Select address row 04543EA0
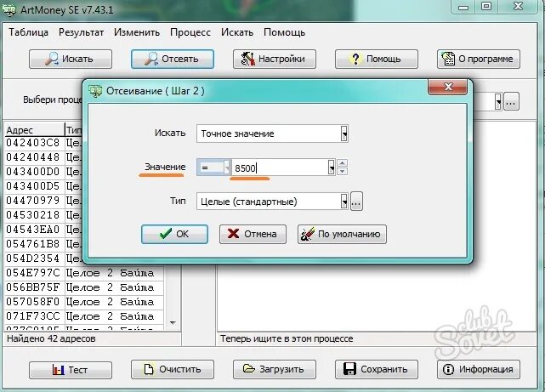This screenshot has width=545, height=392. [x=32, y=230]
